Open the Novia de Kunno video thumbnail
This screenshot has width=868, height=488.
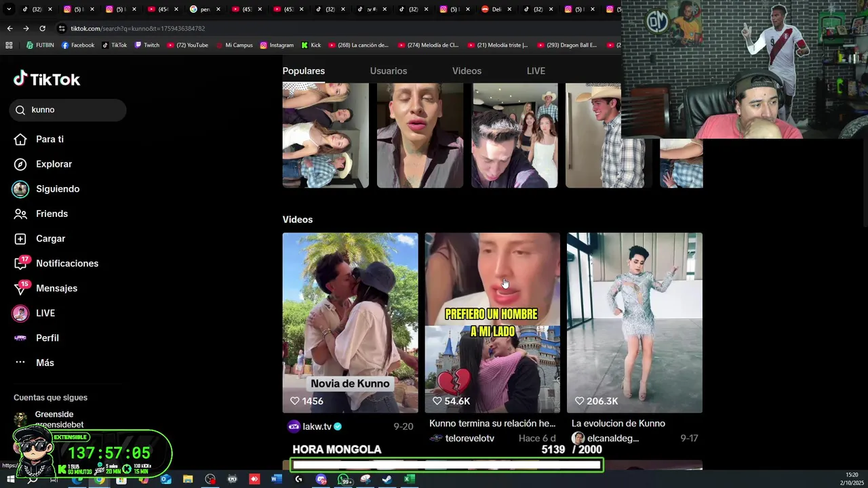[350, 323]
